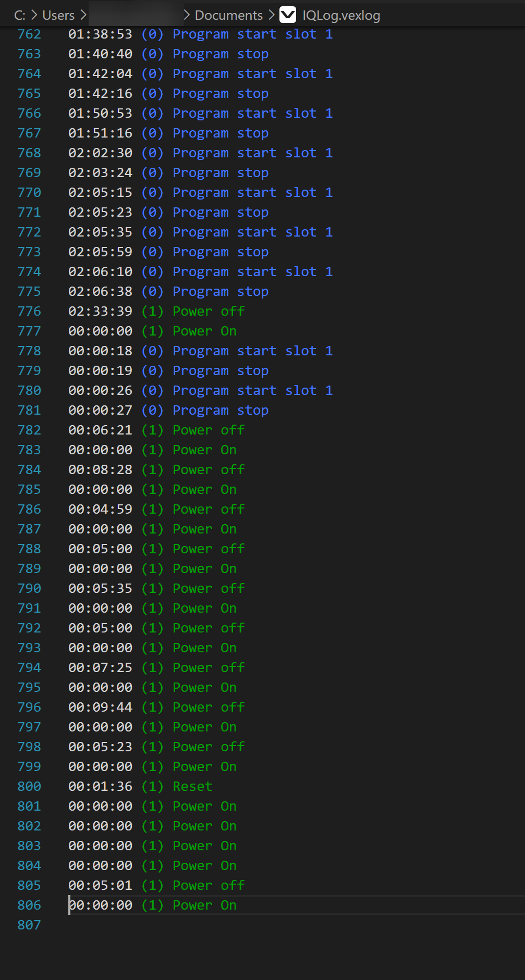Select line number 807 at the file end
The image size is (525, 980).
point(29,925)
